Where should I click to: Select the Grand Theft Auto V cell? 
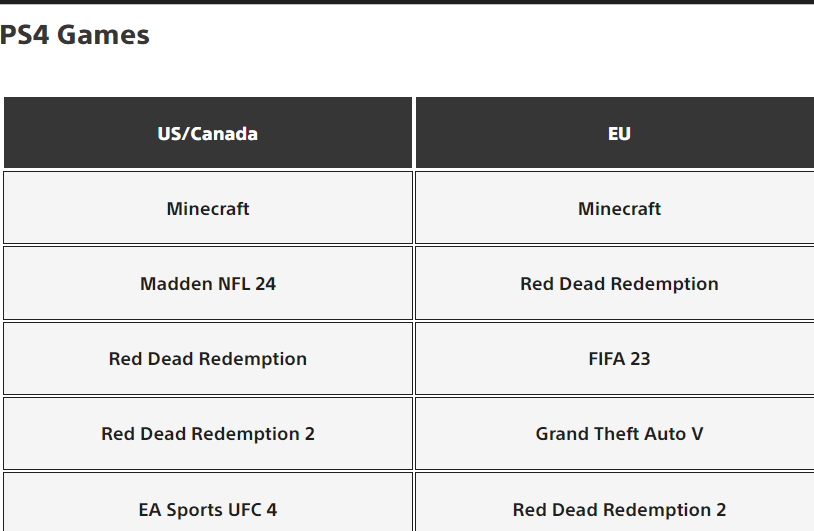click(615, 434)
